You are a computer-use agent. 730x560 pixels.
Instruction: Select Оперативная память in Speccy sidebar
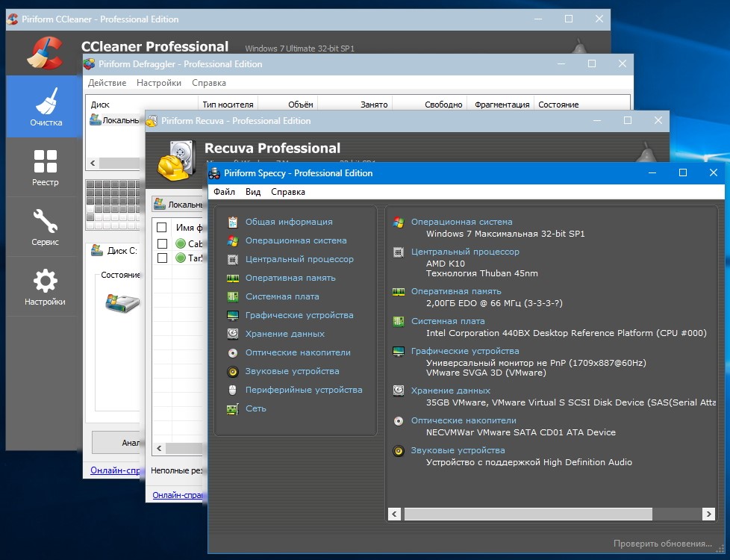290,278
